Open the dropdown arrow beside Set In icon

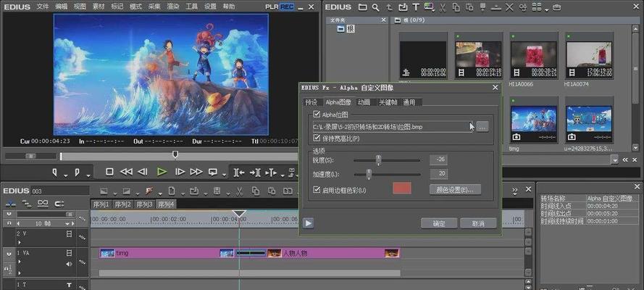(x=66, y=175)
